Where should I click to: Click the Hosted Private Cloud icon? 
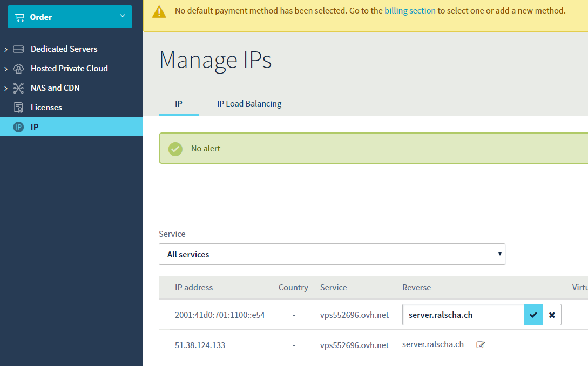click(x=19, y=69)
